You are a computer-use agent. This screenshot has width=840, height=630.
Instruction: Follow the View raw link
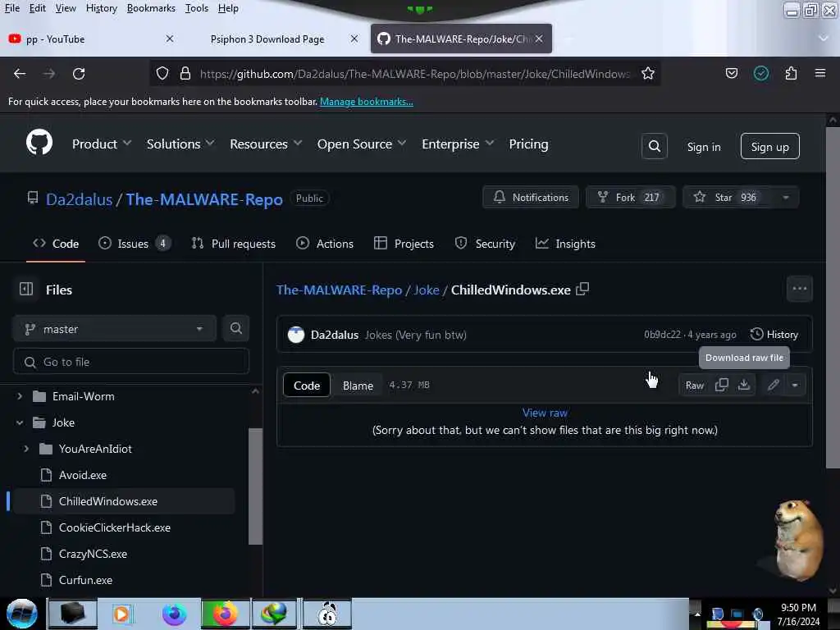(x=545, y=413)
